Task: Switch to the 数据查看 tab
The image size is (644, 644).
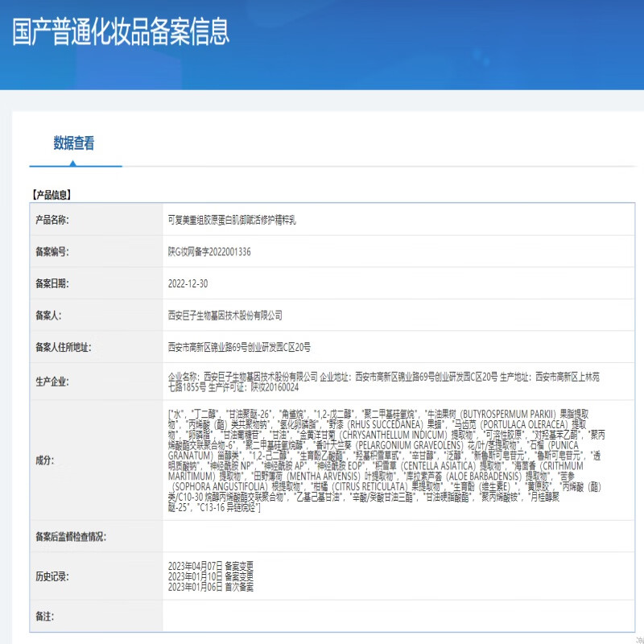Action: point(74,143)
